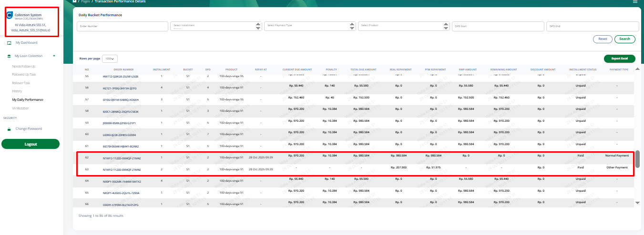Image resolution: width=644 pixels, height=235 pixels.
Task: Click the Change Password lock icon
Action: pyautogui.click(x=9, y=129)
